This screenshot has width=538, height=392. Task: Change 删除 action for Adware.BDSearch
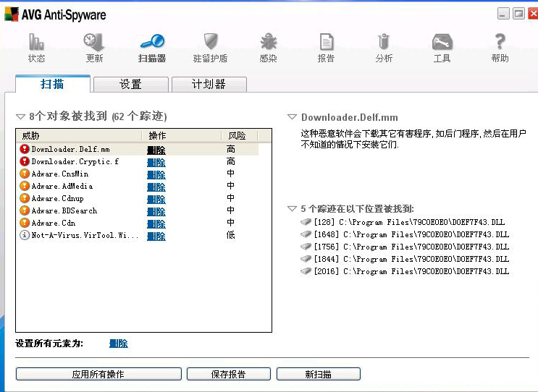pyautogui.click(x=156, y=212)
